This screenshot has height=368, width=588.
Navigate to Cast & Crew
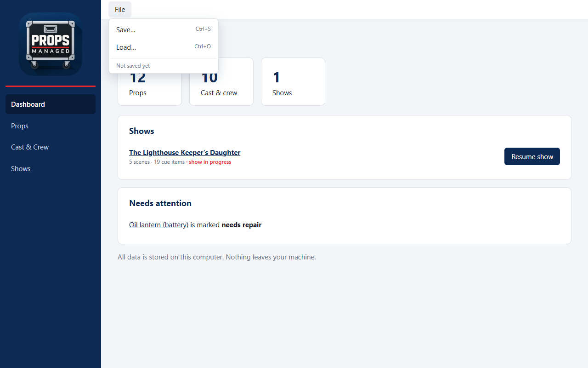(51, 147)
